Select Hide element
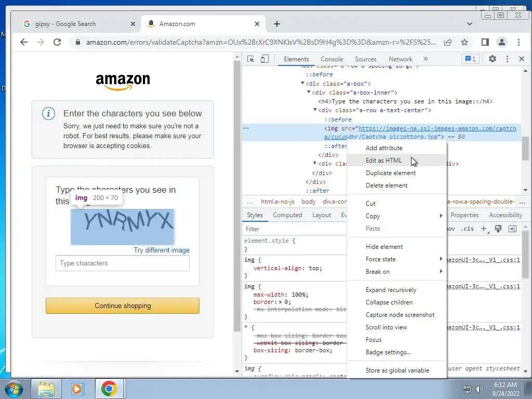The height and width of the screenshot is (399, 532). click(x=397, y=247)
